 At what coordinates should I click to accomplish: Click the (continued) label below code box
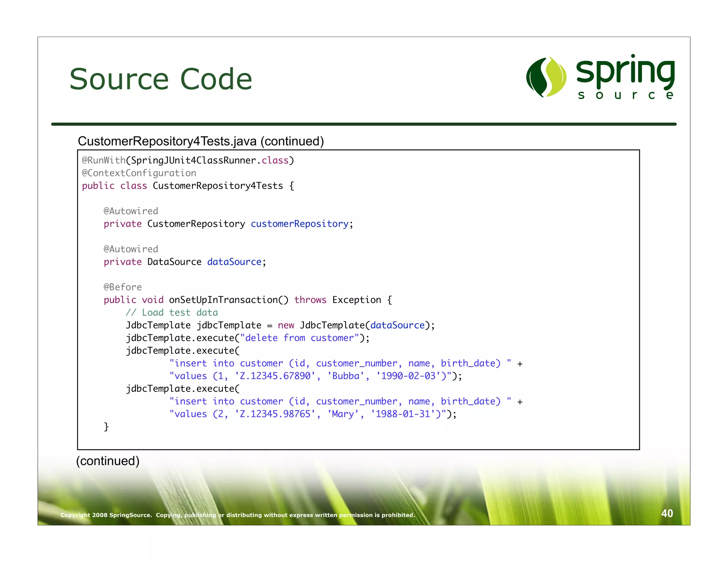tap(108, 461)
